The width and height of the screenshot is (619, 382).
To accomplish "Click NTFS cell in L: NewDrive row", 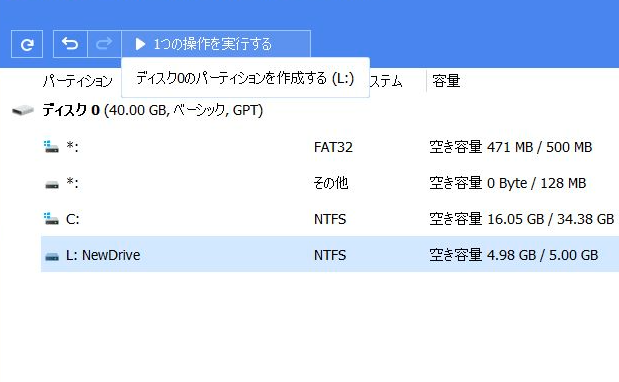I will point(330,255).
